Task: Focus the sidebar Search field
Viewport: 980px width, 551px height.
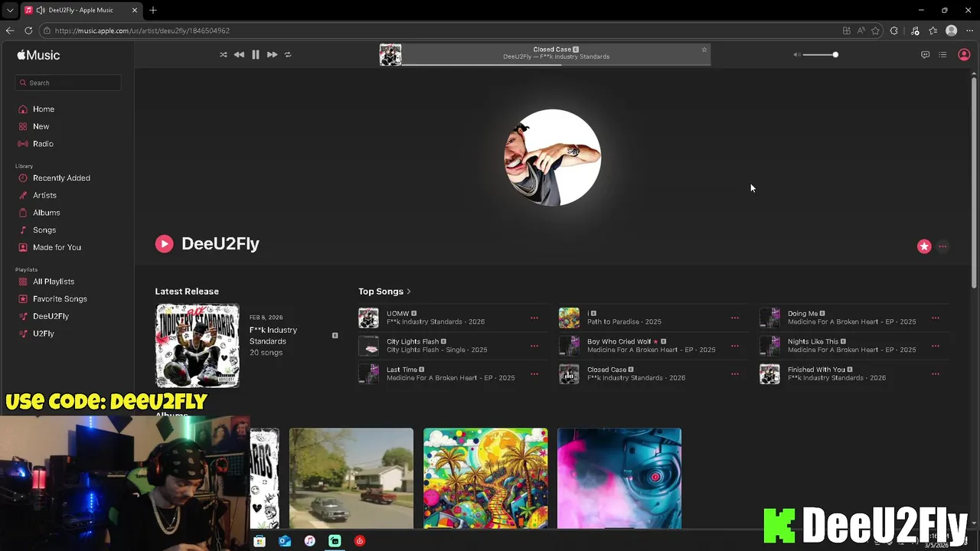Action: (68, 83)
